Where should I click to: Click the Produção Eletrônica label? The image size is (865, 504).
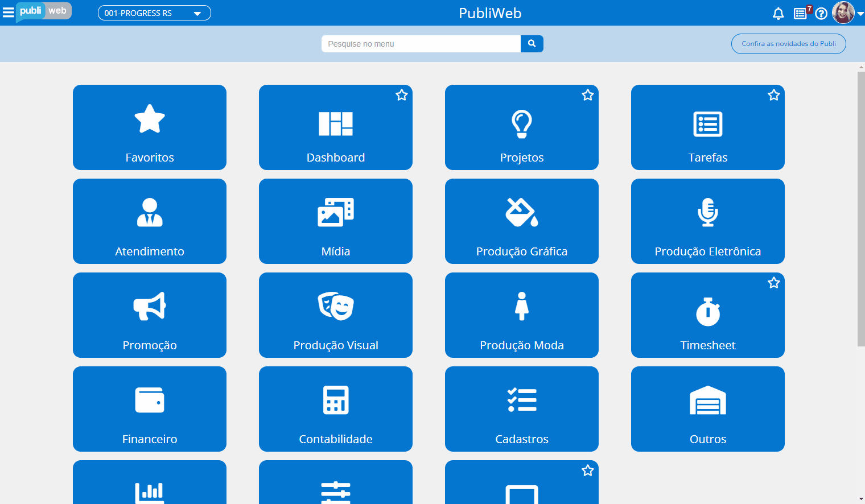point(708,251)
